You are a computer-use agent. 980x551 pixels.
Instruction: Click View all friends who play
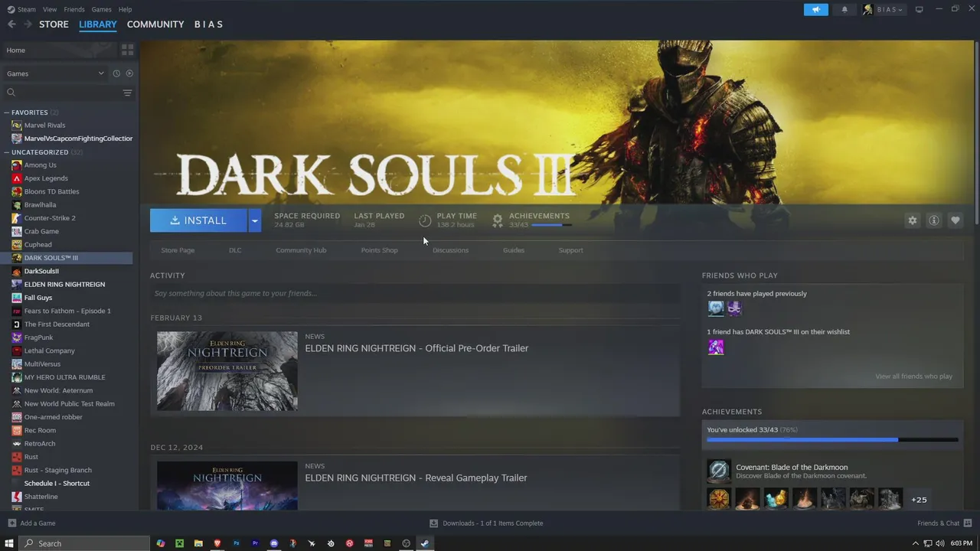913,377
